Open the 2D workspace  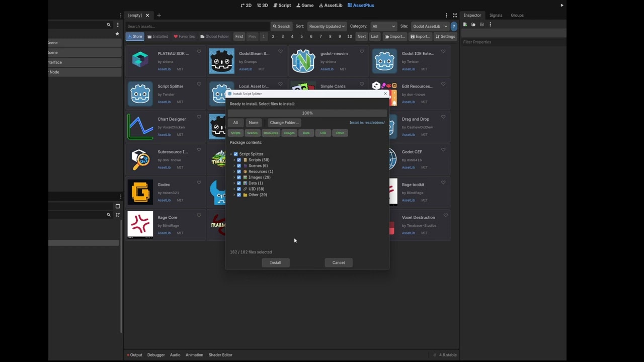(246, 5)
